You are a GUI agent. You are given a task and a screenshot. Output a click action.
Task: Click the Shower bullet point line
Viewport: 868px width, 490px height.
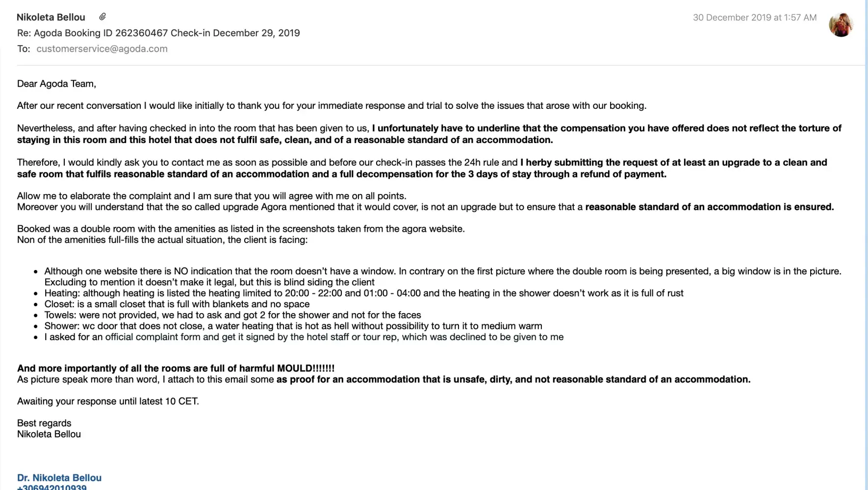[x=293, y=326]
